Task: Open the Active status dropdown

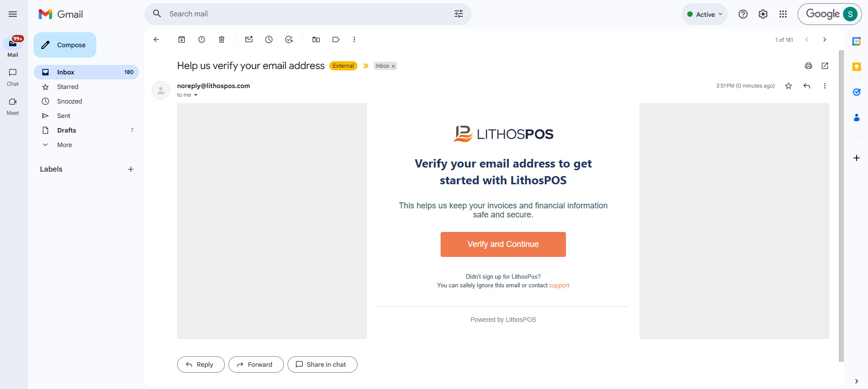Action: coord(704,14)
